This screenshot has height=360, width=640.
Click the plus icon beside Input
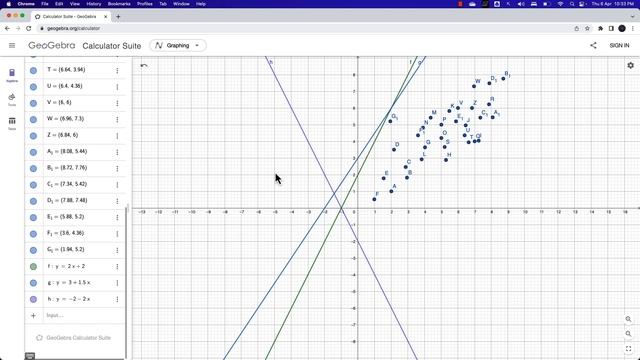(33, 315)
